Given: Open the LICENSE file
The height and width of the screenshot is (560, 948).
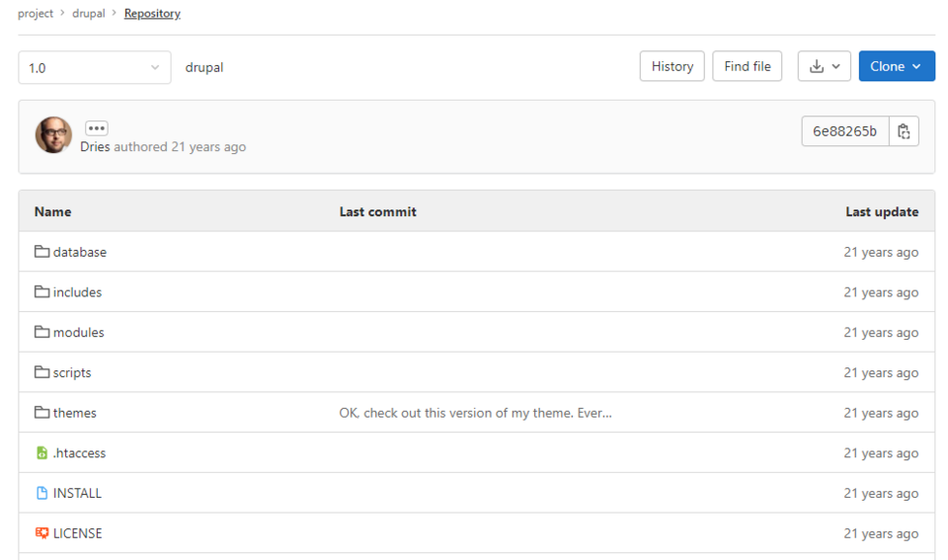Looking at the screenshot, I should (77, 533).
